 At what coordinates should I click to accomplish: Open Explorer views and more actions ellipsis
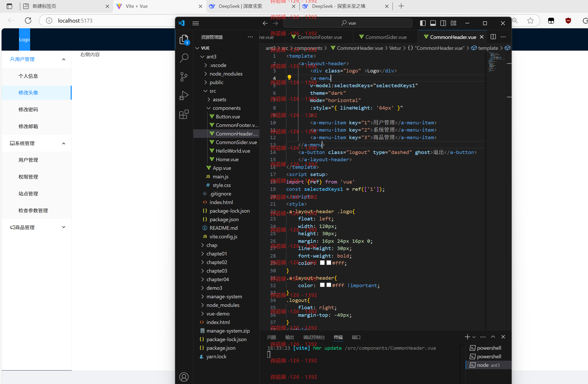pyautogui.click(x=250, y=37)
